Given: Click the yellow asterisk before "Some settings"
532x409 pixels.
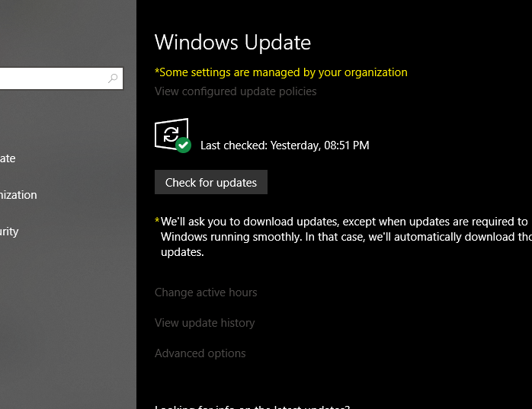Looking at the screenshot, I should coord(157,72).
